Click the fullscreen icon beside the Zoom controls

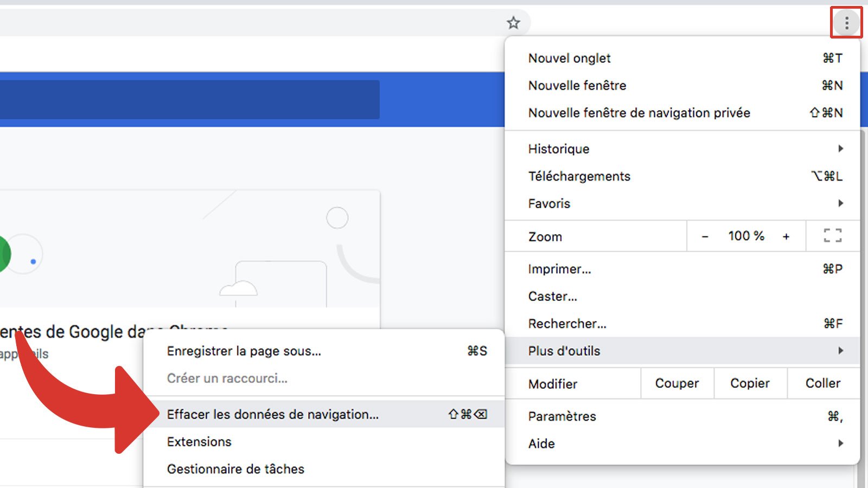831,236
